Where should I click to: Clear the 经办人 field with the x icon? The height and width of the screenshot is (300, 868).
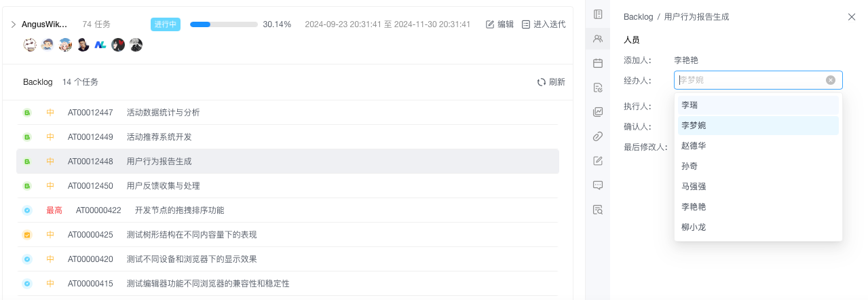coord(831,80)
